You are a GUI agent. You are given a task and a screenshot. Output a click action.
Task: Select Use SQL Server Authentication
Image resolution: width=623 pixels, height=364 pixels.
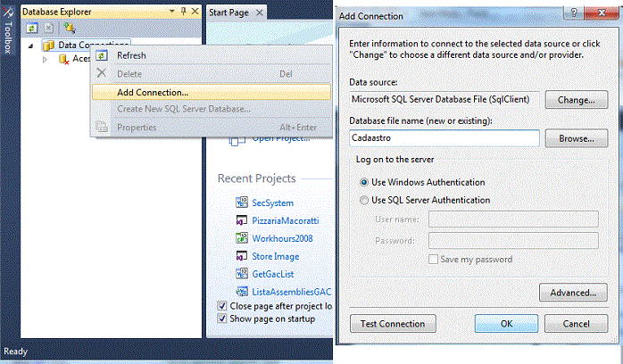pyautogui.click(x=363, y=200)
